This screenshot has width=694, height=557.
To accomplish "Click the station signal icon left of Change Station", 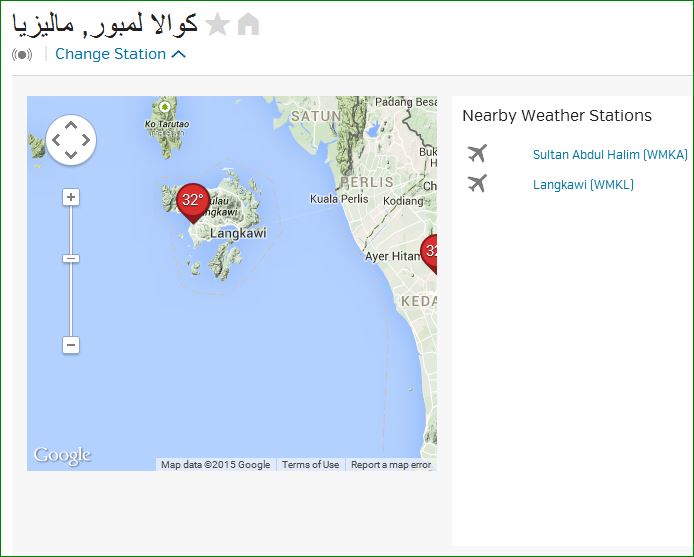I will coord(22,54).
